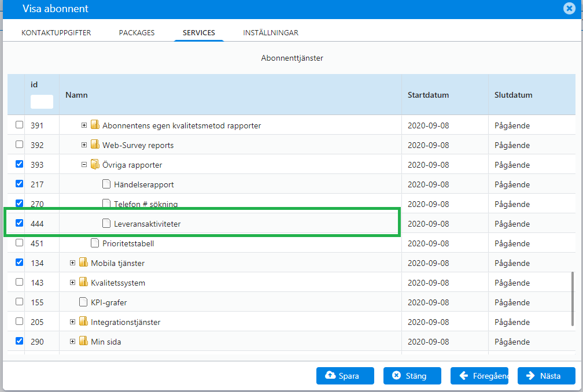Click document icon next to Prioritetstabell

point(95,243)
